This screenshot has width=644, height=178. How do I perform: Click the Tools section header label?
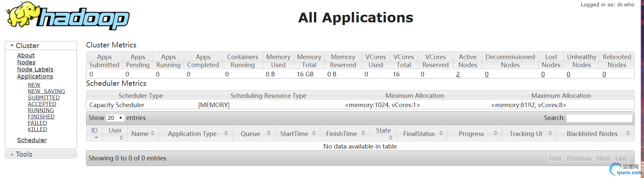[x=24, y=154]
